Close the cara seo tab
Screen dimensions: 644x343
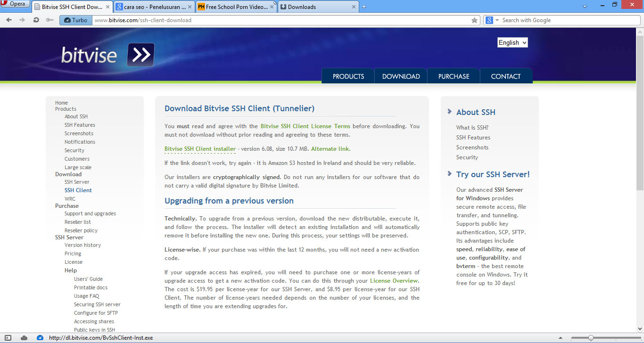pos(190,7)
